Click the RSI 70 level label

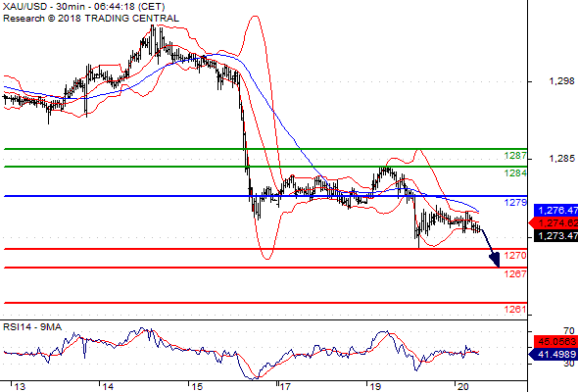569,331
